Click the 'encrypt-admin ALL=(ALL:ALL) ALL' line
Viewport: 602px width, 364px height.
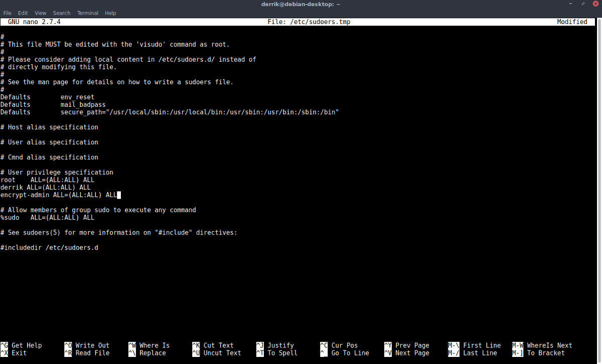(x=59, y=195)
